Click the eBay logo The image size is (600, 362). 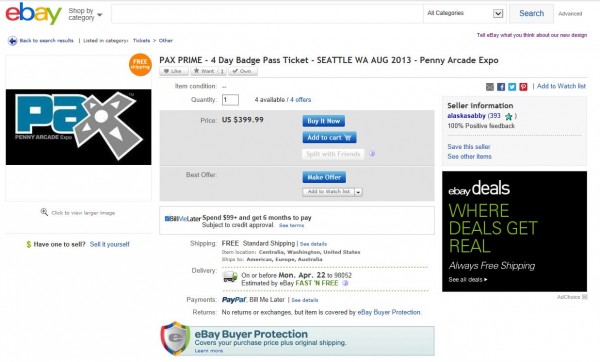click(33, 13)
